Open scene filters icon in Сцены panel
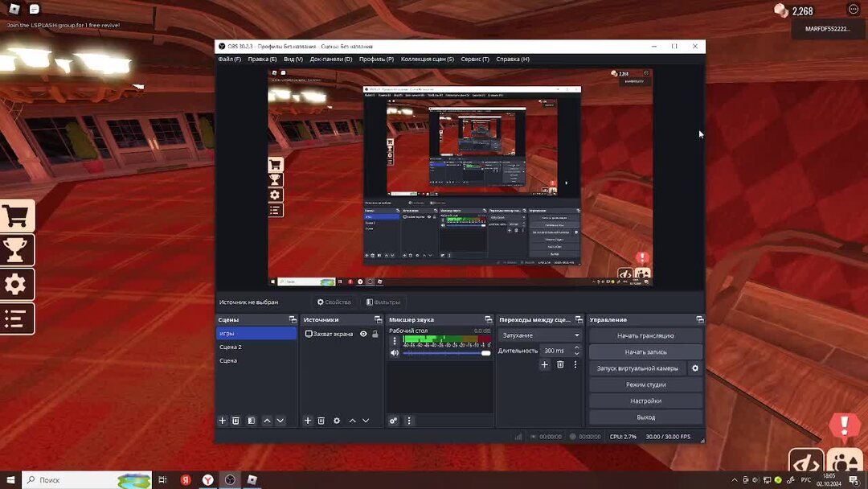The height and width of the screenshot is (489, 868). point(252,421)
